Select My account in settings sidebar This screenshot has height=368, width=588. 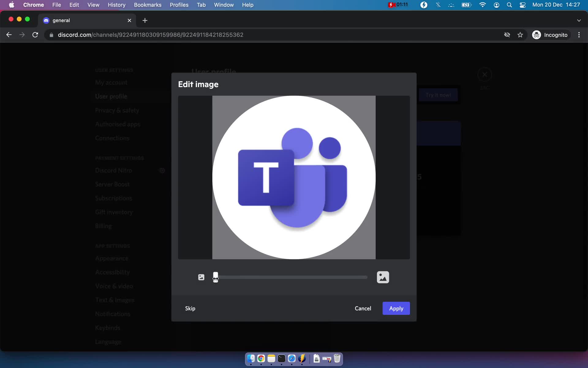click(x=111, y=82)
